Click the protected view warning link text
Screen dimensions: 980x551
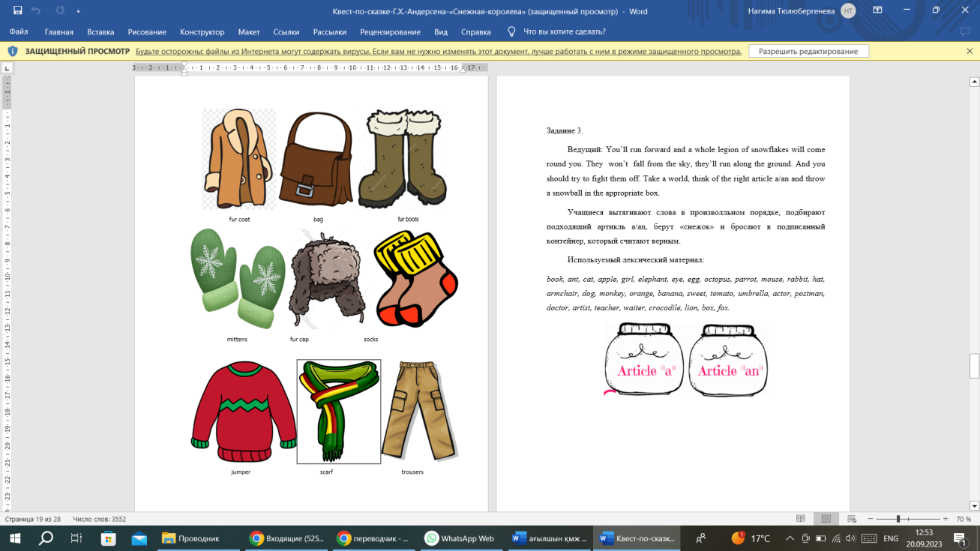coord(438,52)
